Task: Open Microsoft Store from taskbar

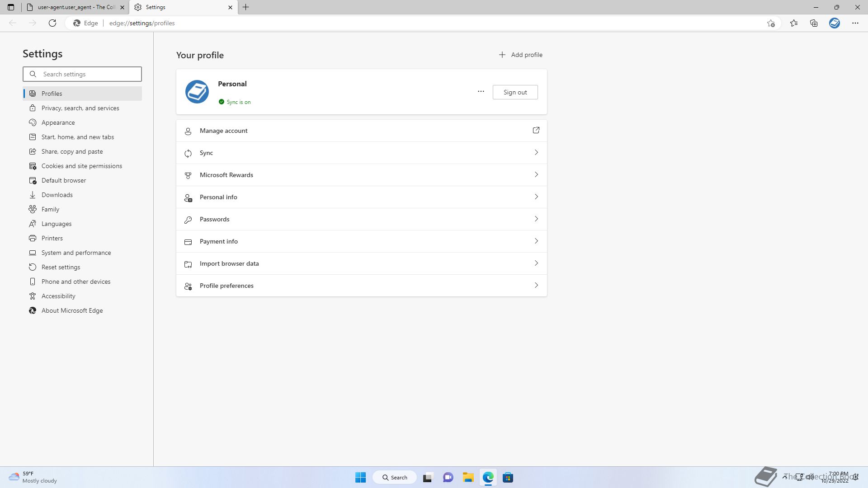Action: pyautogui.click(x=508, y=478)
